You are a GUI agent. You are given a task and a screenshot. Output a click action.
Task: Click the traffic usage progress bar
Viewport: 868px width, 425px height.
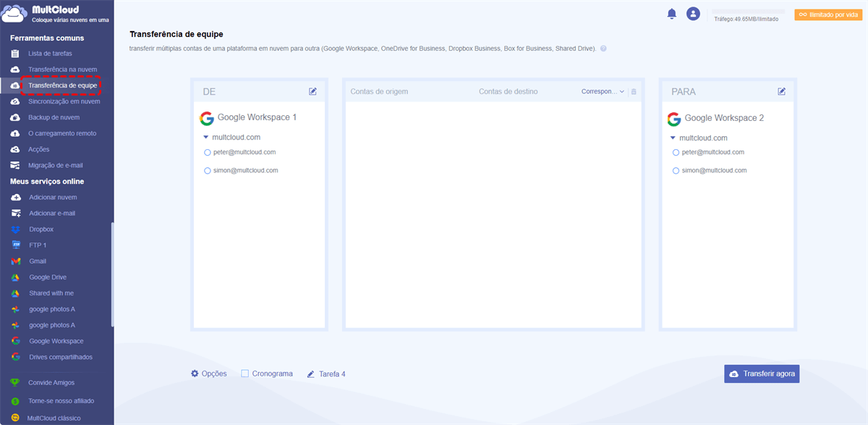(749, 12)
